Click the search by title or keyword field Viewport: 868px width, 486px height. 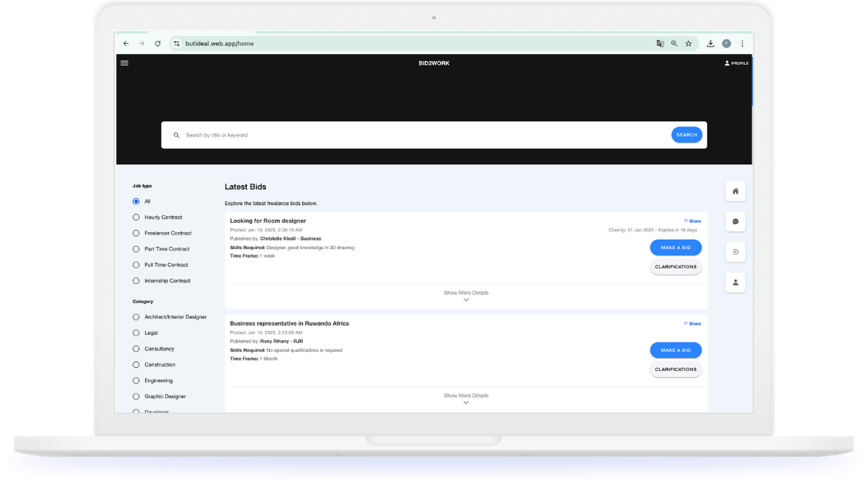coord(416,135)
